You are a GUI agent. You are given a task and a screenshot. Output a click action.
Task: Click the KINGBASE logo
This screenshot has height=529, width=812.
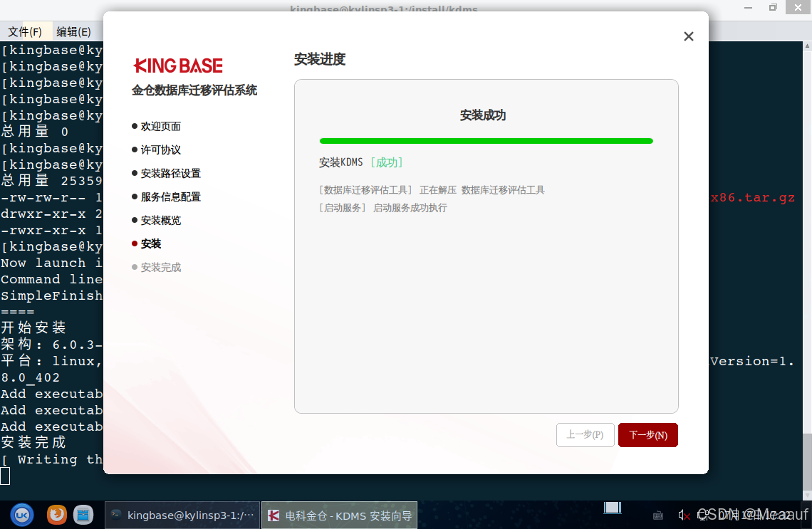[178, 66]
